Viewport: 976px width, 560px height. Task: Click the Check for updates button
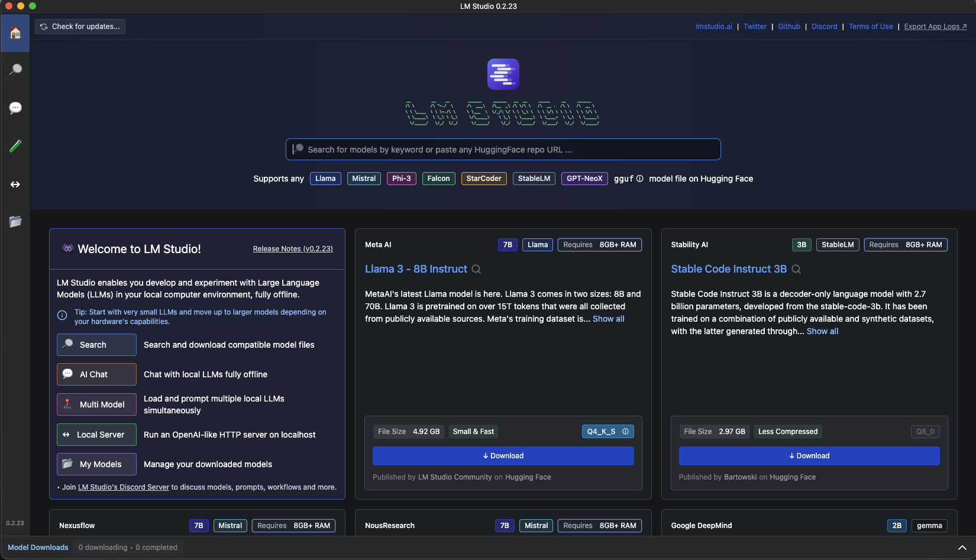coord(80,27)
